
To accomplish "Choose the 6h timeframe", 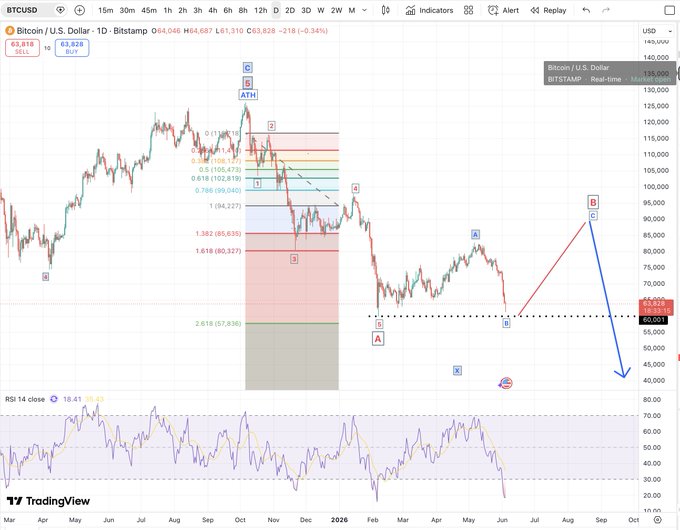I will [228, 10].
